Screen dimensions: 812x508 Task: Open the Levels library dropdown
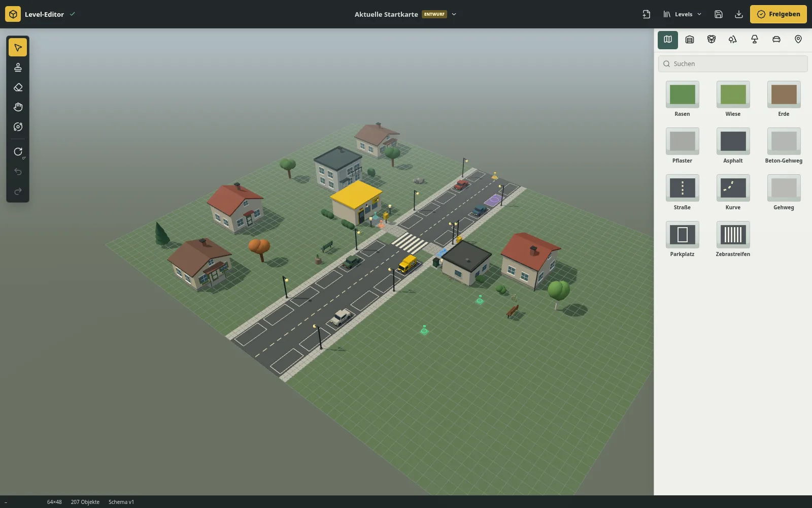tap(682, 14)
